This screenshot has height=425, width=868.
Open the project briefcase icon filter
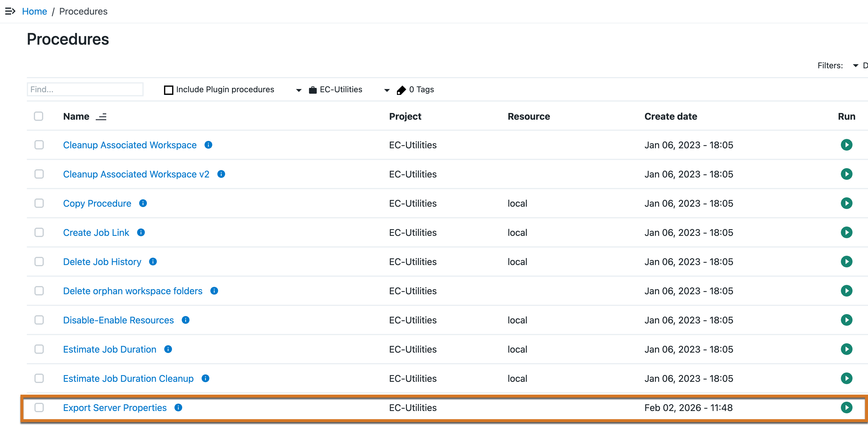point(313,89)
